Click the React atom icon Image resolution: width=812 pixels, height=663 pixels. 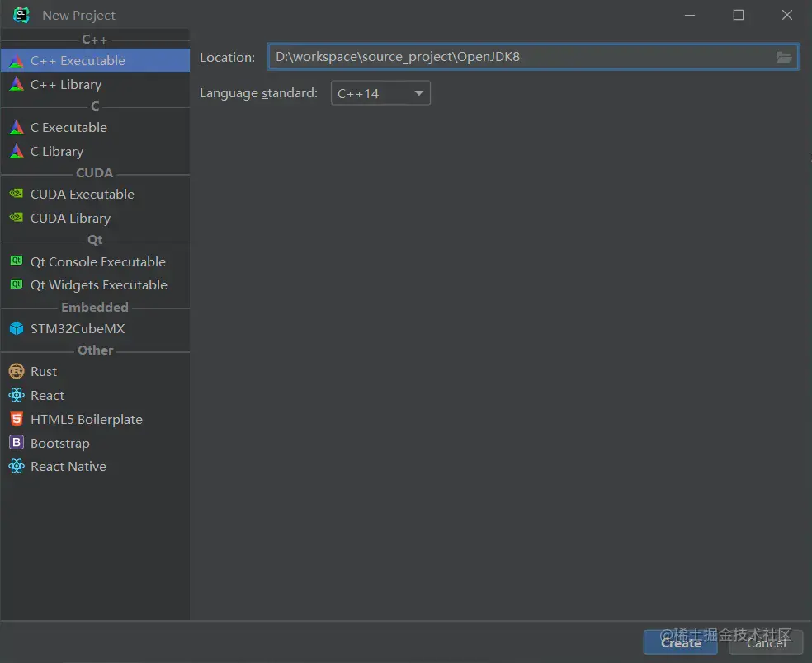(17, 395)
